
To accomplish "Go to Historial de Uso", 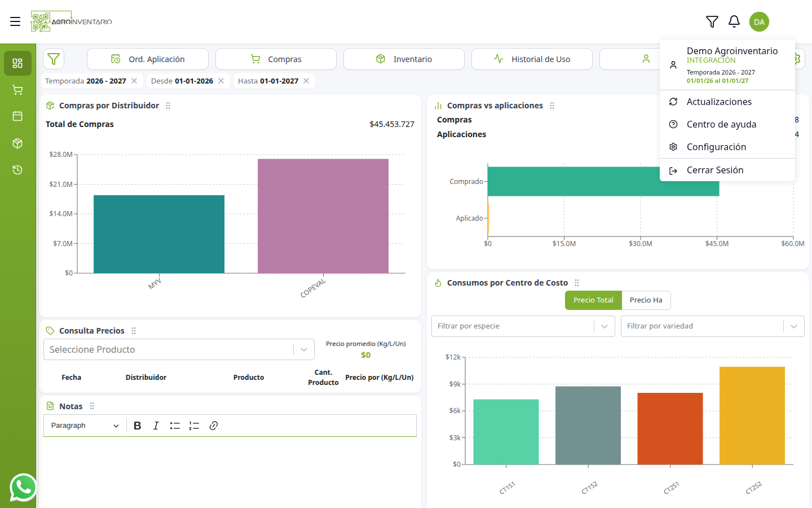I will [x=532, y=59].
